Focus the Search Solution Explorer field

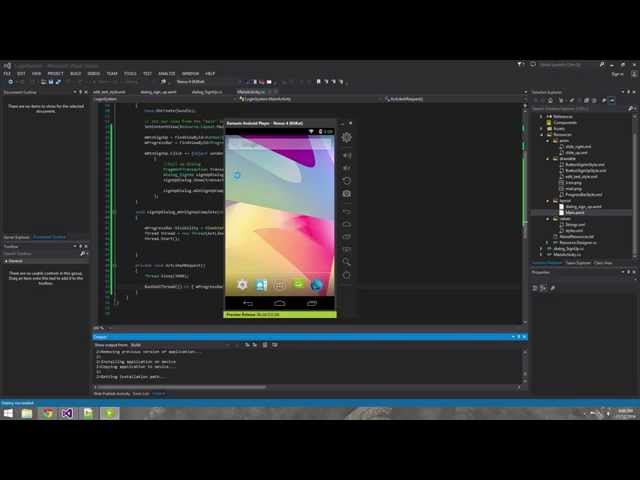coord(580,109)
